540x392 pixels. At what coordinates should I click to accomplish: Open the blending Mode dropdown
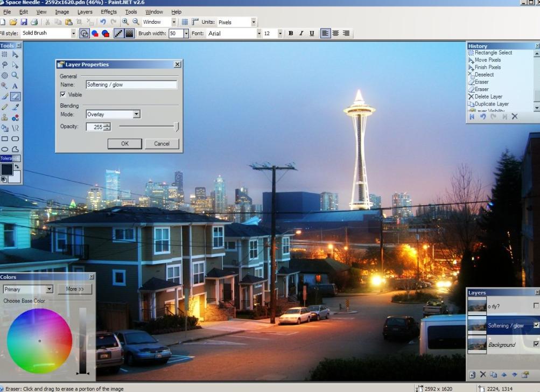pyautogui.click(x=136, y=114)
